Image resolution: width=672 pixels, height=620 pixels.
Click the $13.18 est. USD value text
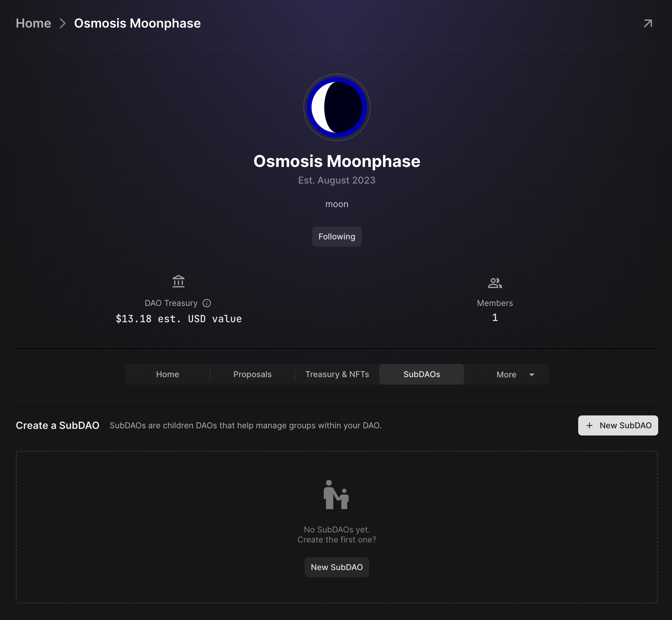[x=179, y=319]
